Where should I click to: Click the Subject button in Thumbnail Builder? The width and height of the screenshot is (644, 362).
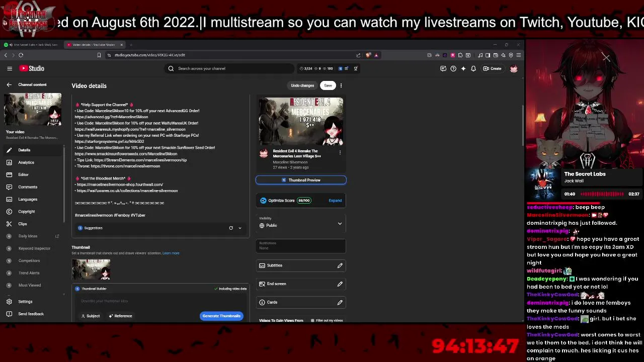[x=90, y=316]
